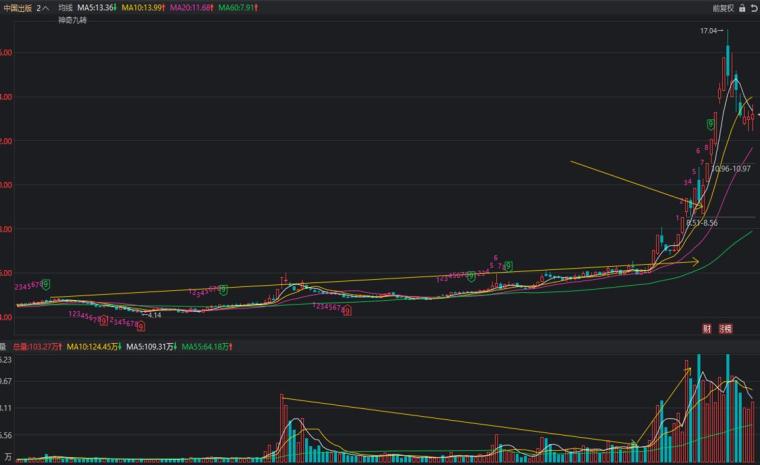Click the 17.04 high price label
Screen dimensions: 760x465
point(711,32)
